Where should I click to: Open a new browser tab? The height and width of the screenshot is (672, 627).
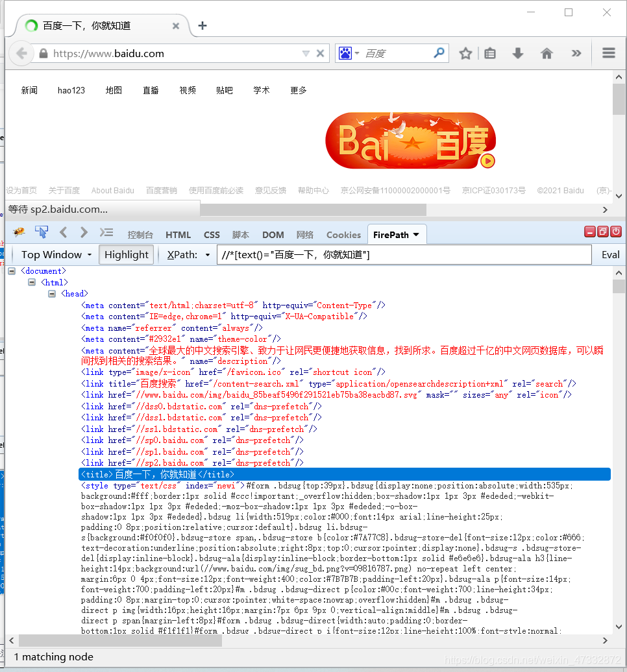pos(203,26)
